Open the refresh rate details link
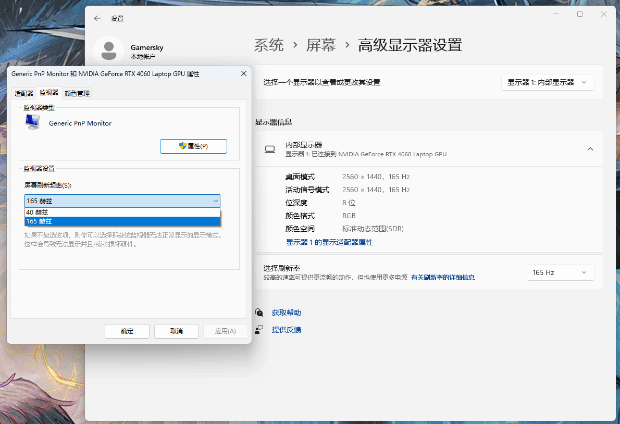This screenshot has height=424, width=620. click(443, 277)
